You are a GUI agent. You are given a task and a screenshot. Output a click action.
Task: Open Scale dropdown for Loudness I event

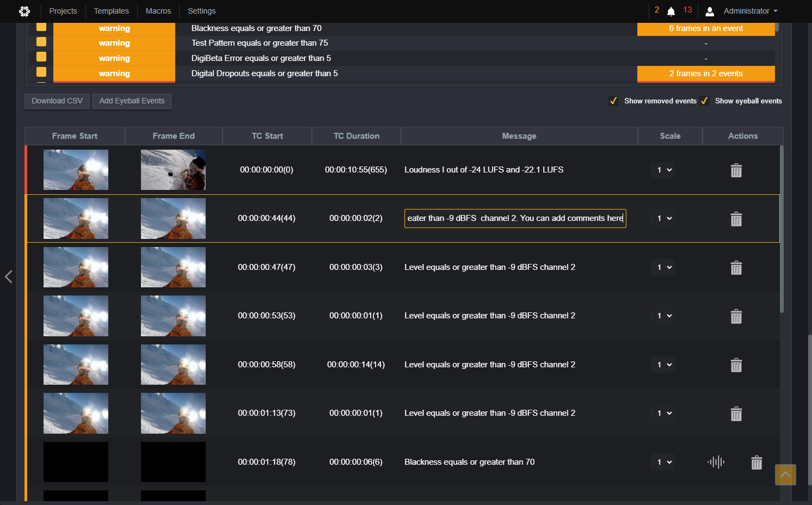663,170
